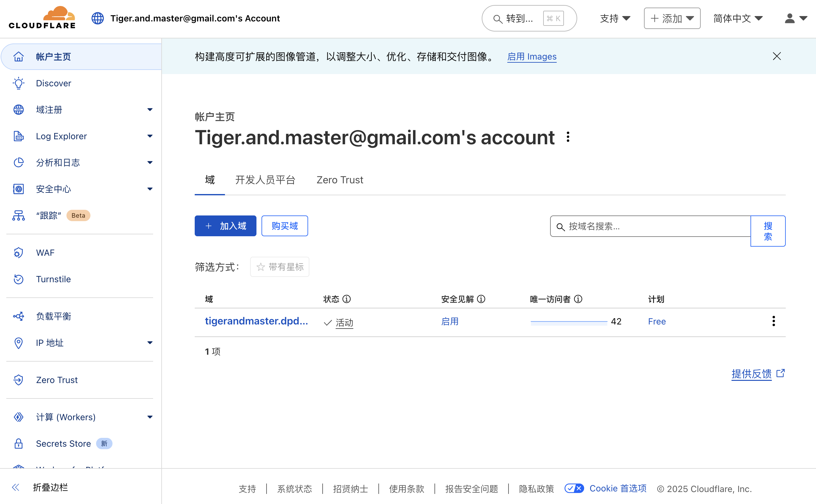
Task: Click the Cookie 首选项 link
Action: [618, 488]
